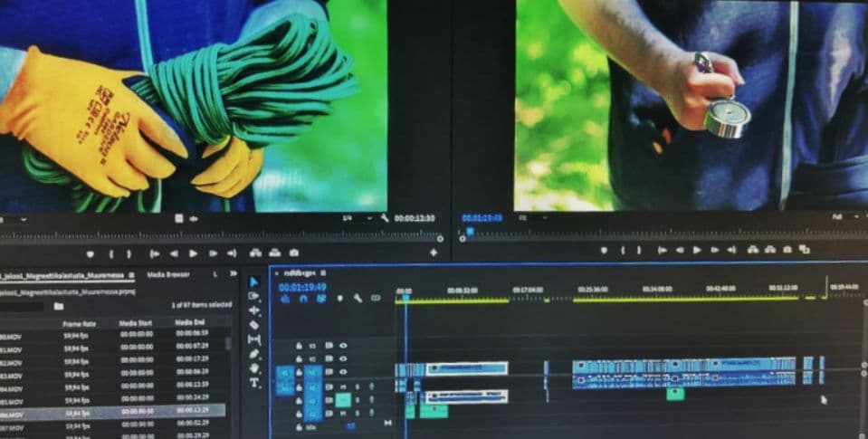Select the Hand tool

(x=254, y=368)
